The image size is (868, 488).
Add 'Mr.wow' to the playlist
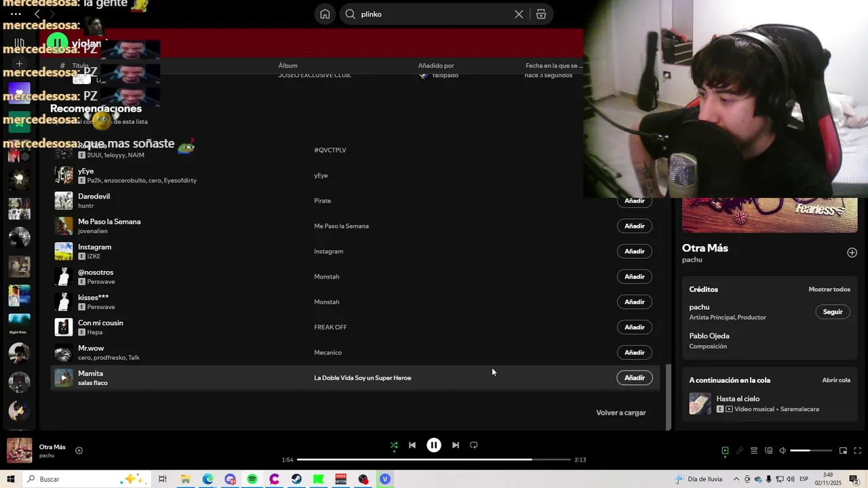634,352
